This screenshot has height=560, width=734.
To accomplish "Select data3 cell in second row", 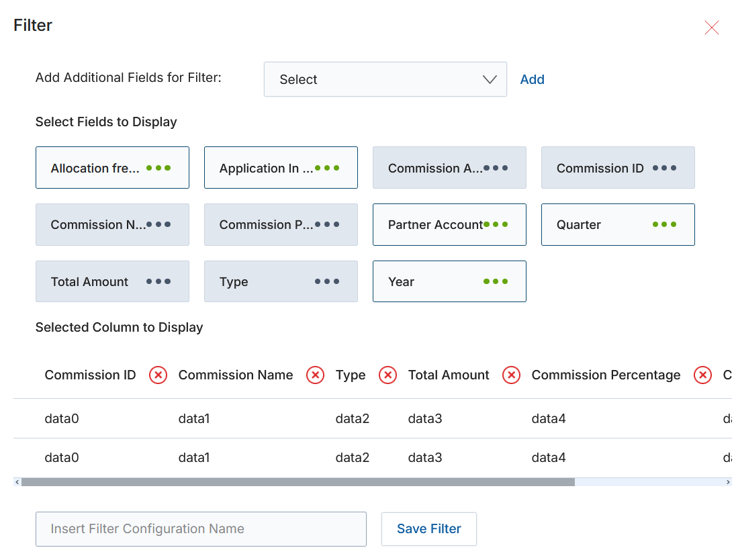I will point(424,457).
